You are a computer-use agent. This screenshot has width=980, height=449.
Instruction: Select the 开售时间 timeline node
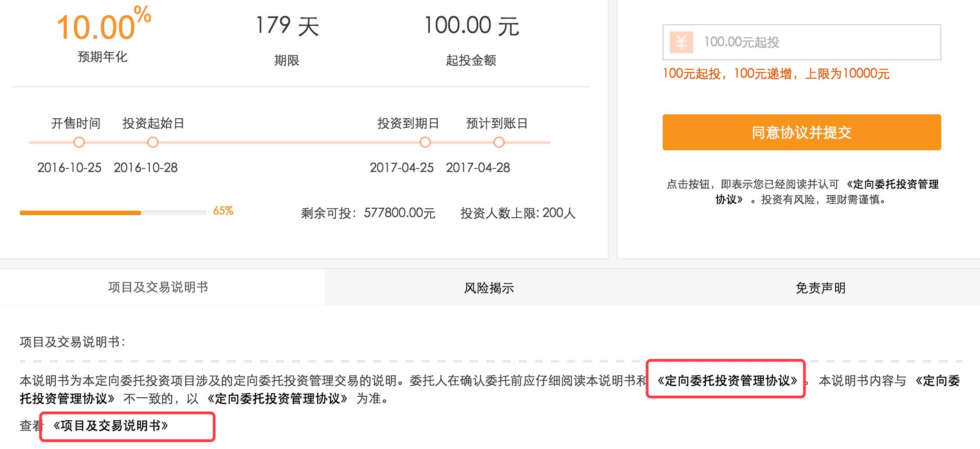tap(79, 142)
